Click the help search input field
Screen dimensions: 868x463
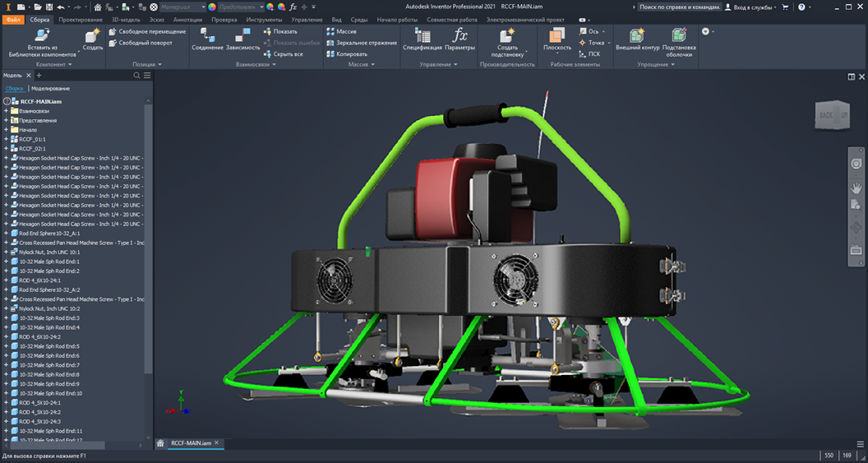679,7
